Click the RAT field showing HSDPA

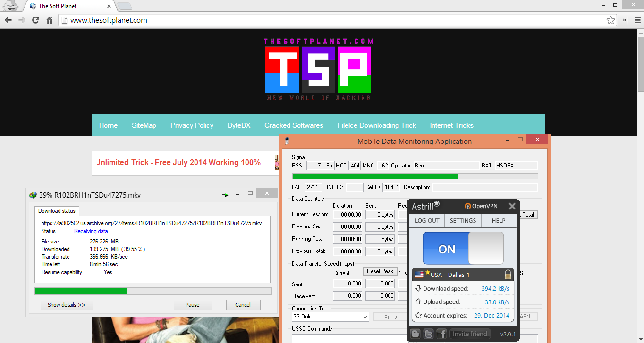[516, 166]
